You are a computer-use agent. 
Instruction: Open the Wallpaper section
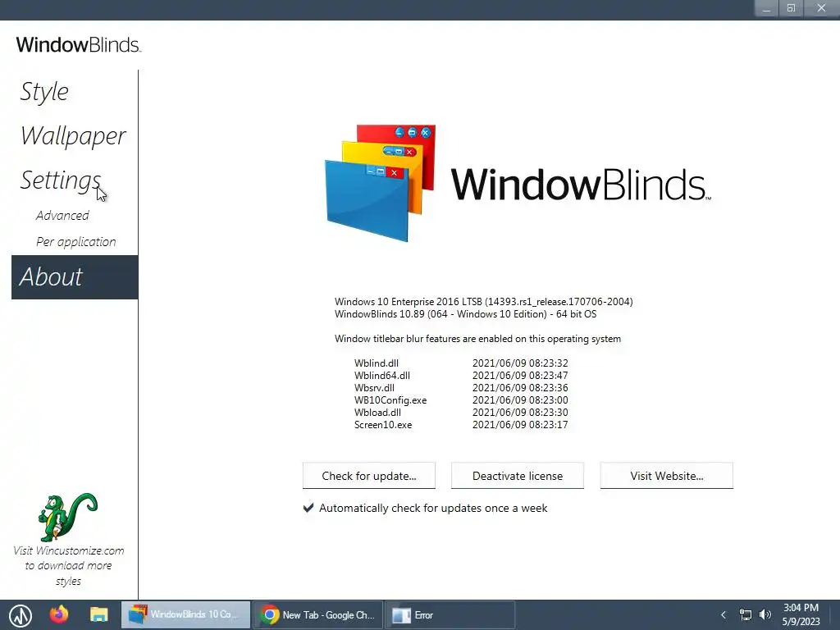click(73, 136)
